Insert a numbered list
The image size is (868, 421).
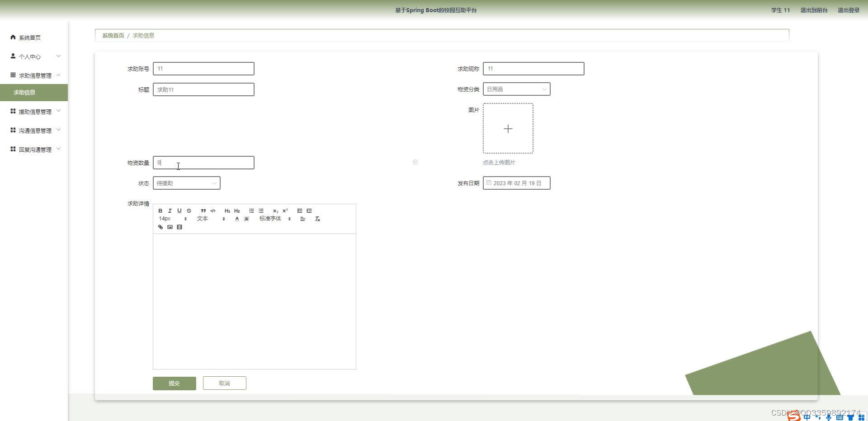(251, 210)
